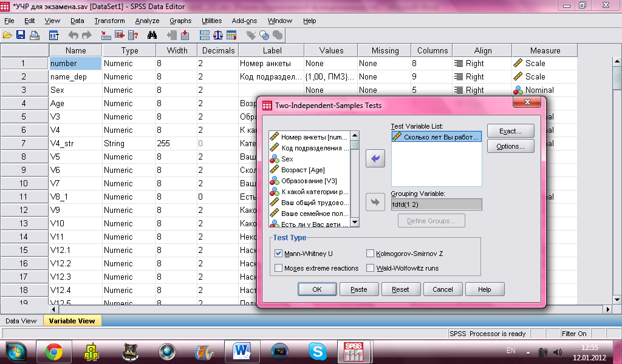
Task: Click variable list scrollbar up arrow
Action: pos(355,135)
